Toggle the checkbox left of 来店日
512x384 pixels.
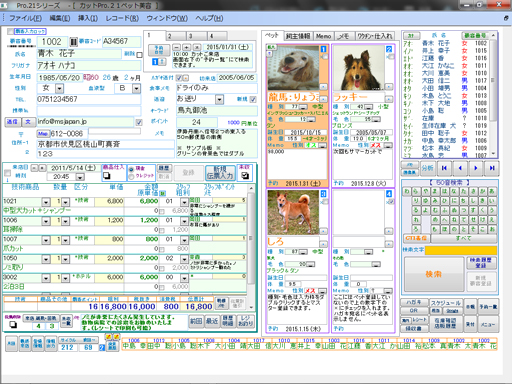click(x=7, y=173)
